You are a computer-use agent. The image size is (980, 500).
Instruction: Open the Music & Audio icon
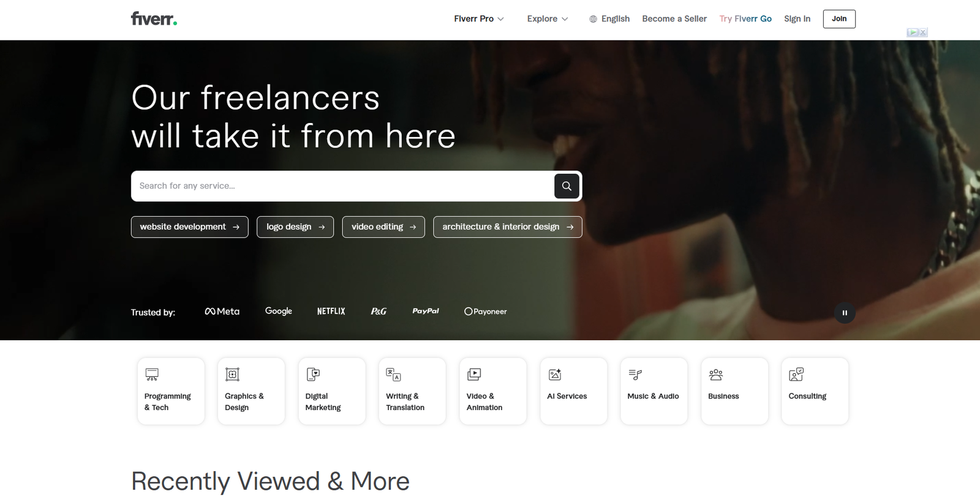point(635,375)
